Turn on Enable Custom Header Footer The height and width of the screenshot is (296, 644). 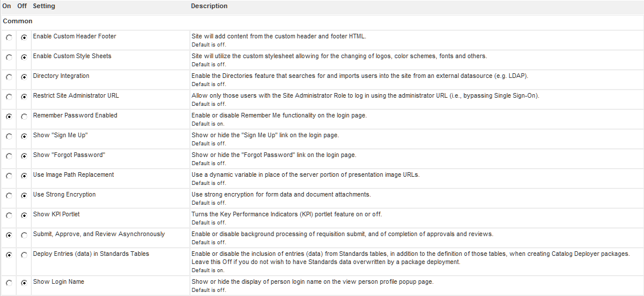8,38
